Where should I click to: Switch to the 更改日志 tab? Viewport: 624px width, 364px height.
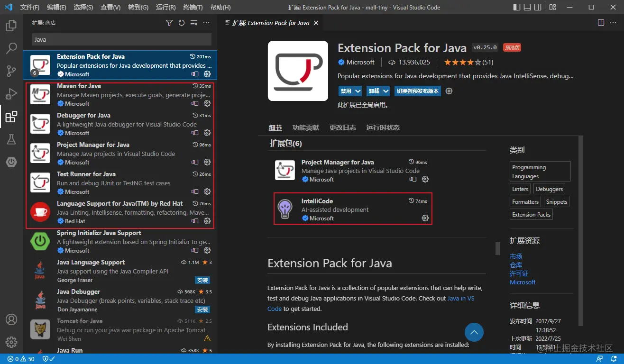pyautogui.click(x=343, y=127)
